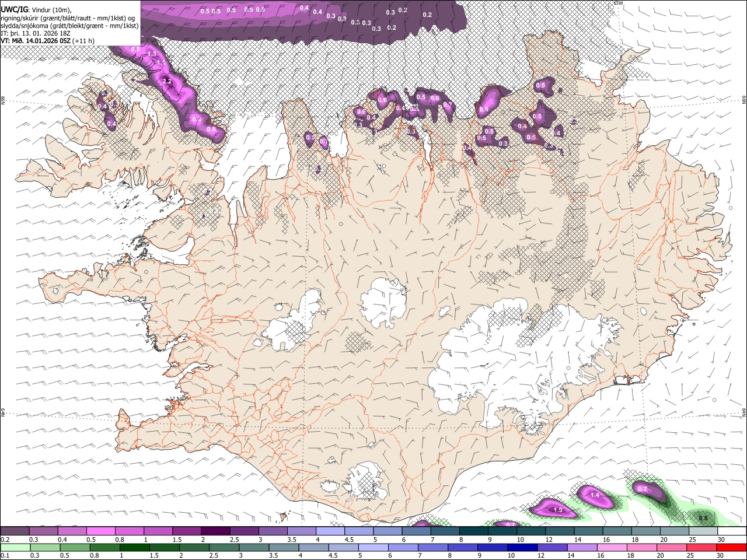Viewport: 747px width, 560px height.
Task: Click the '30' label in the bottom legend row
Action: tap(721, 556)
